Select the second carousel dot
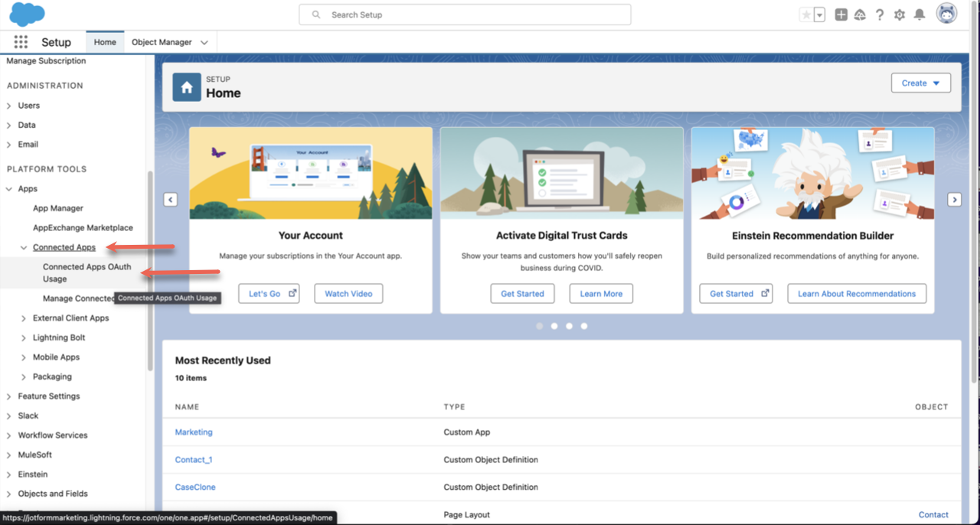980x525 pixels. pos(554,326)
